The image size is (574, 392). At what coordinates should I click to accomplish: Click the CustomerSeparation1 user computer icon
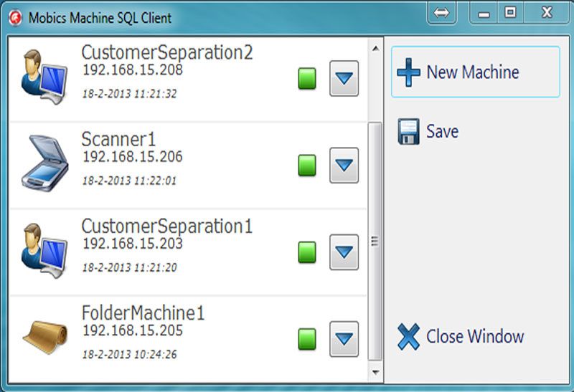point(43,249)
